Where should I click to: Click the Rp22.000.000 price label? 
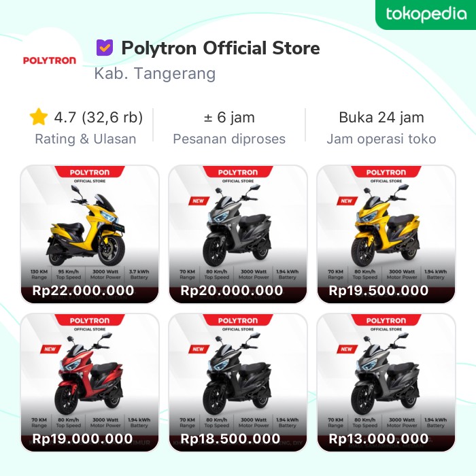click(83, 290)
